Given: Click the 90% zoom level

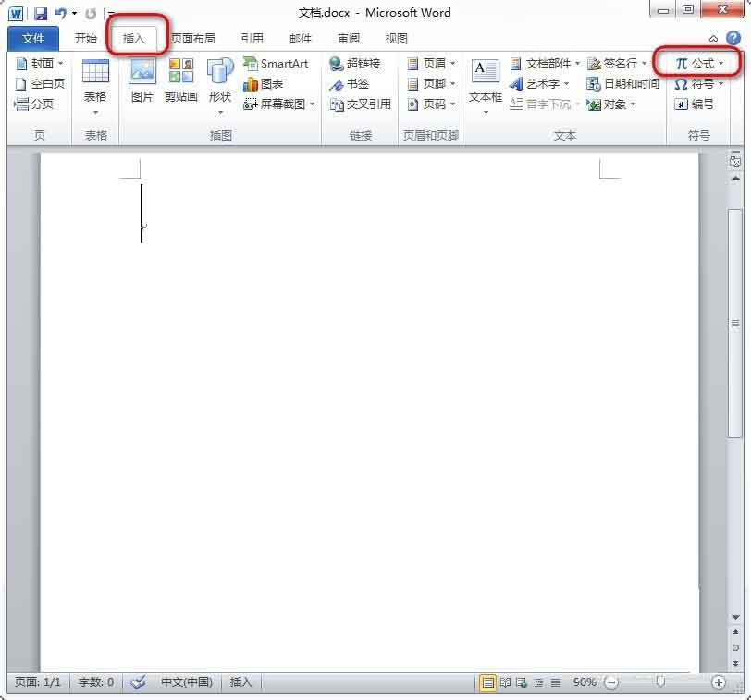Looking at the screenshot, I should pos(585,682).
